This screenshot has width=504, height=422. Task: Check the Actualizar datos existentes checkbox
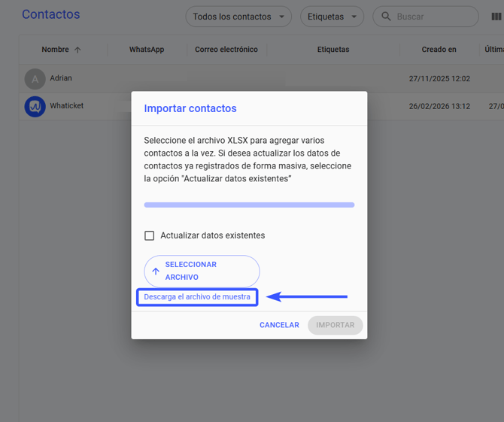coord(149,235)
